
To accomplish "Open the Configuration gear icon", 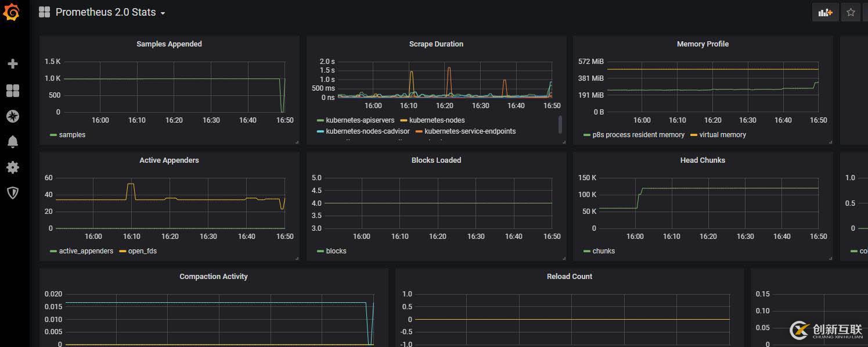I will (13, 167).
